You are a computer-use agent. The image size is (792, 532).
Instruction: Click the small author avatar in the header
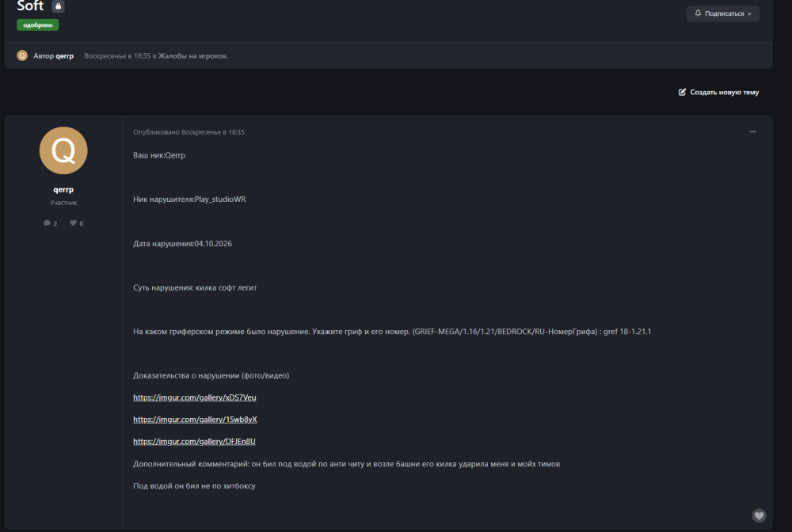pos(22,55)
